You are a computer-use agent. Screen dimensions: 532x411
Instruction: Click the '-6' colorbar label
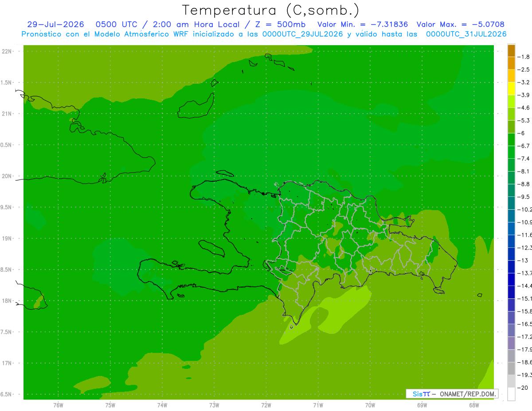coord(521,133)
